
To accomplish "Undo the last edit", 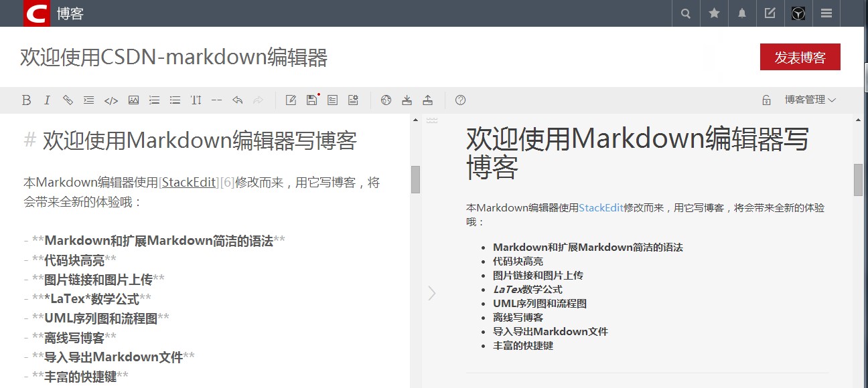I will [x=237, y=100].
